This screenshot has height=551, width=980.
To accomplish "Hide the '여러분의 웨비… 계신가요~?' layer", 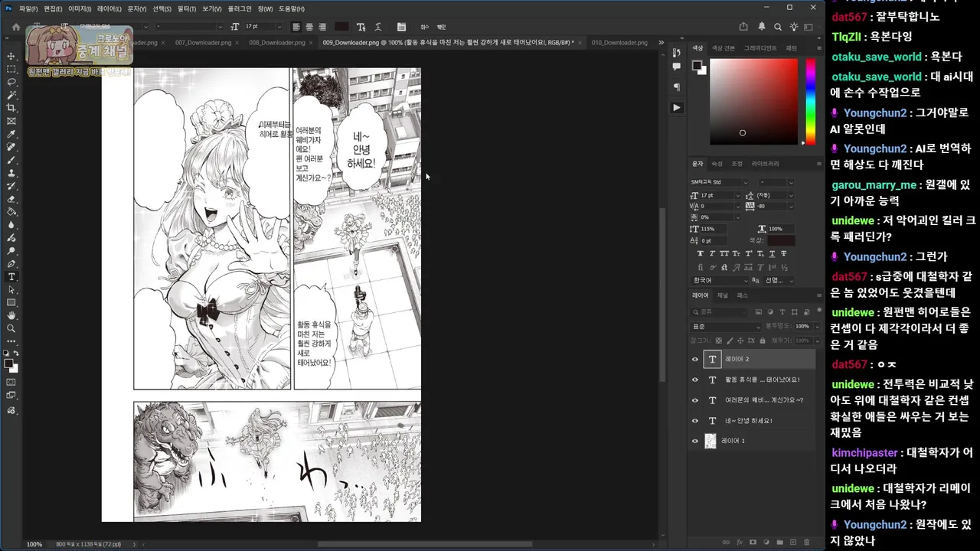I will (695, 400).
